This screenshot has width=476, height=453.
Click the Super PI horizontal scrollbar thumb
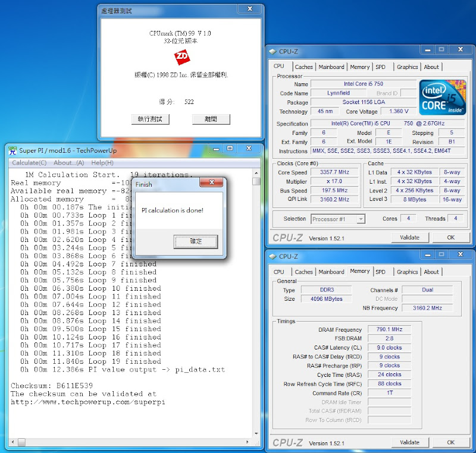pyautogui.click(x=21, y=442)
